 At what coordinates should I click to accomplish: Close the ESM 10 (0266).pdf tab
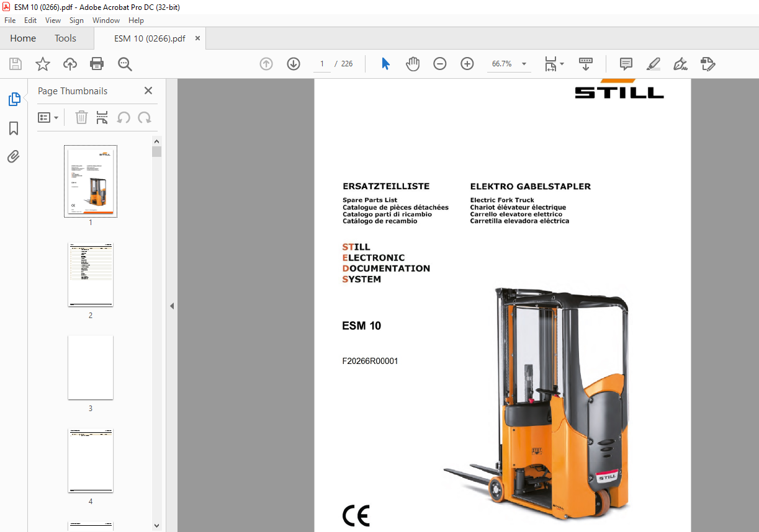198,38
